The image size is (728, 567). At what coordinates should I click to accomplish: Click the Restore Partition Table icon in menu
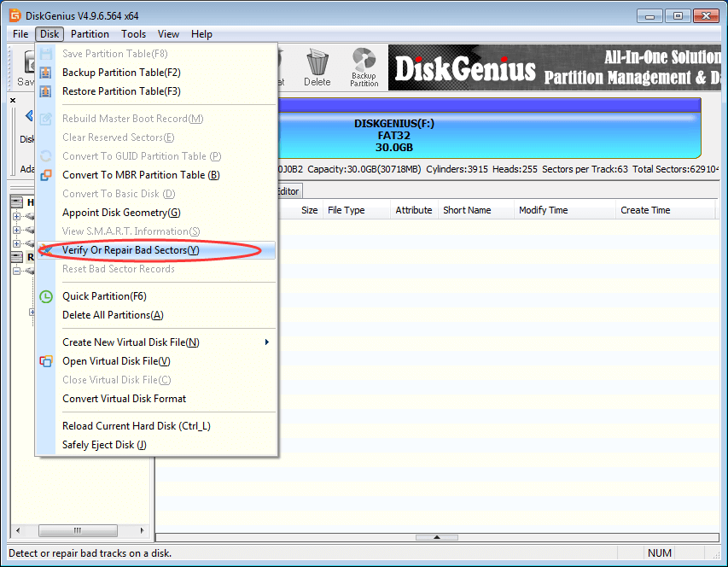point(45,91)
